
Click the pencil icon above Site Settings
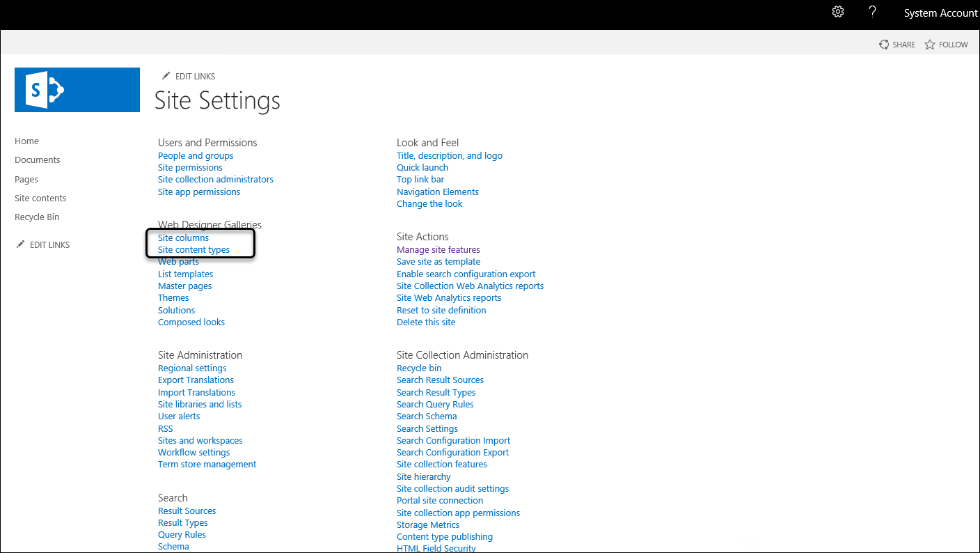(166, 76)
